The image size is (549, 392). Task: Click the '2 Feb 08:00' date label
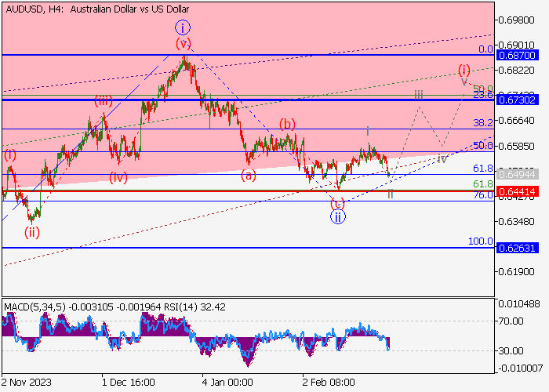click(x=329, y=383)
